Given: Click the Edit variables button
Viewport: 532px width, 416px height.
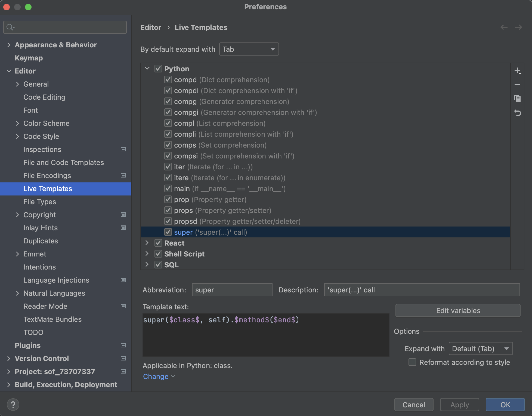Looking at the screenshot, I should coord(458,310).
